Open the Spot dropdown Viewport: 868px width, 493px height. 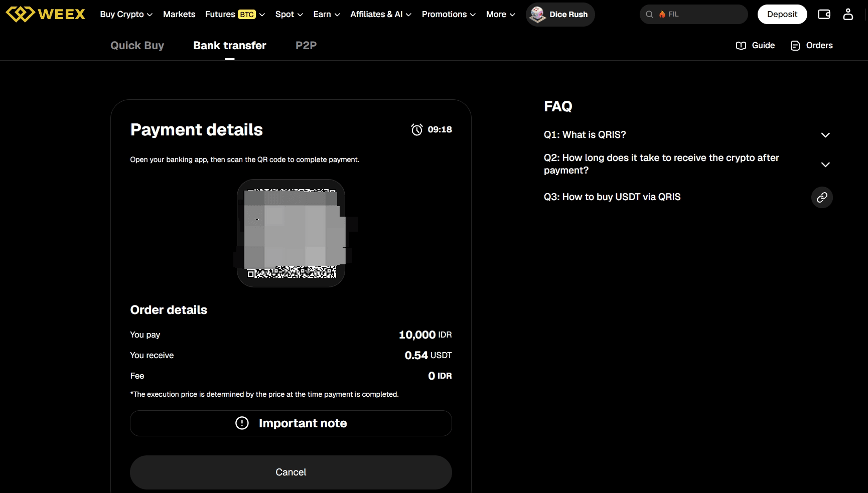click(289, 15)
